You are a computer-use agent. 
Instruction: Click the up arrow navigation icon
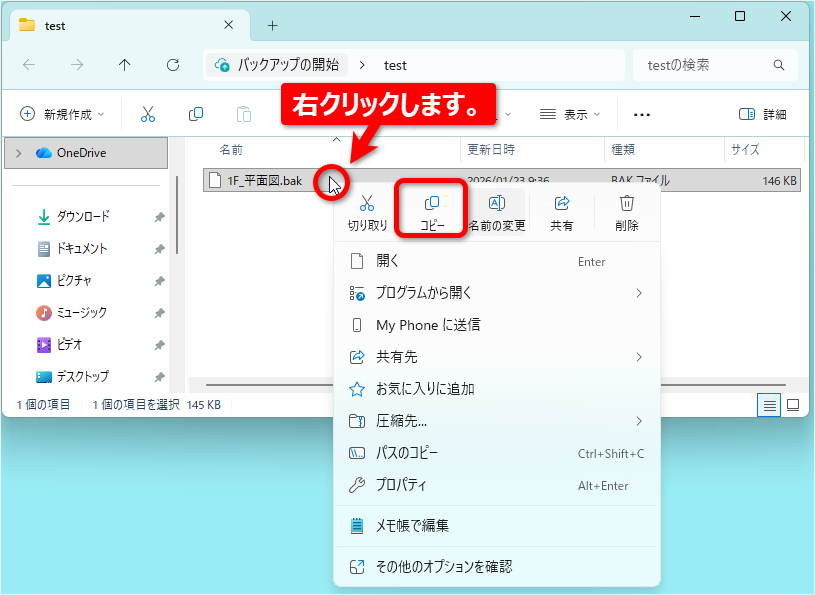click(124, 65)
